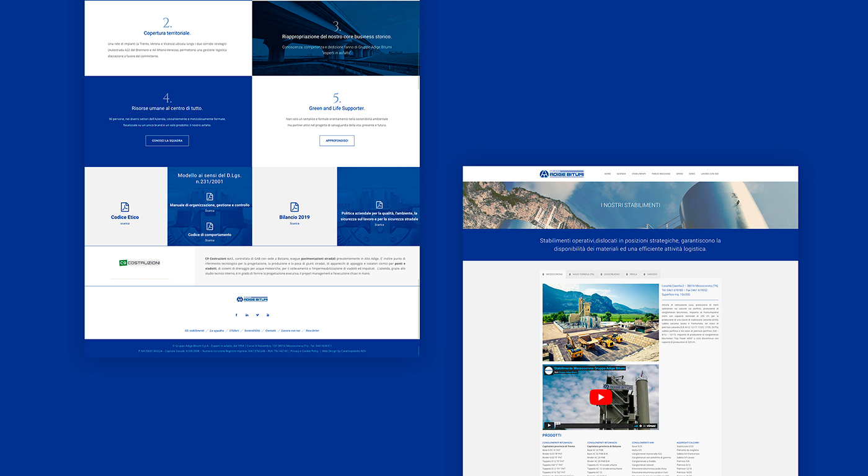Click the PRODOTTI heading
This screenshot has width=868, height=476.
pyautogui.click(x=552, y=436)
